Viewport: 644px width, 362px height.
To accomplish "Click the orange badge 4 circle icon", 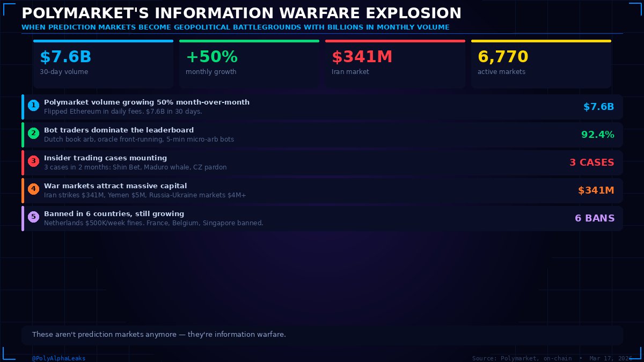I will [x=33, y=189].
